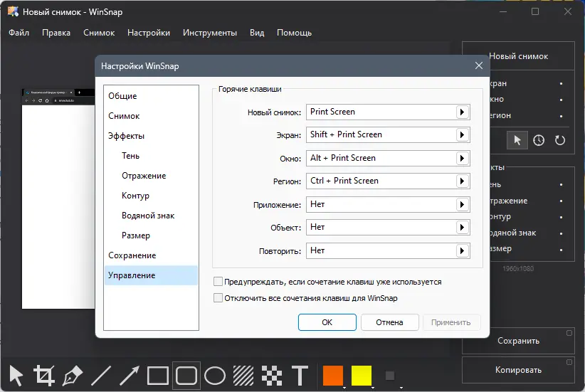Select the Arrow drawing tool

click(130, 375)
